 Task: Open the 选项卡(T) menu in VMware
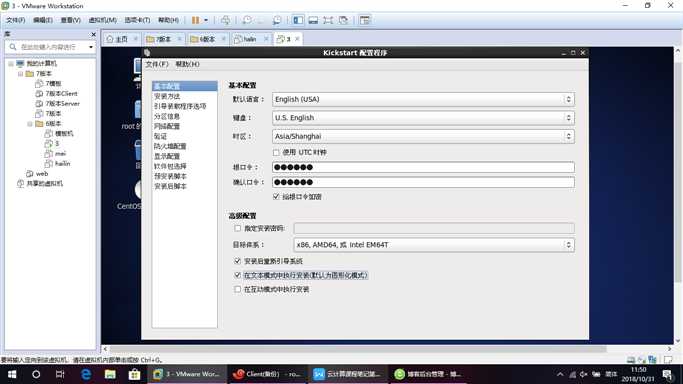137,20
